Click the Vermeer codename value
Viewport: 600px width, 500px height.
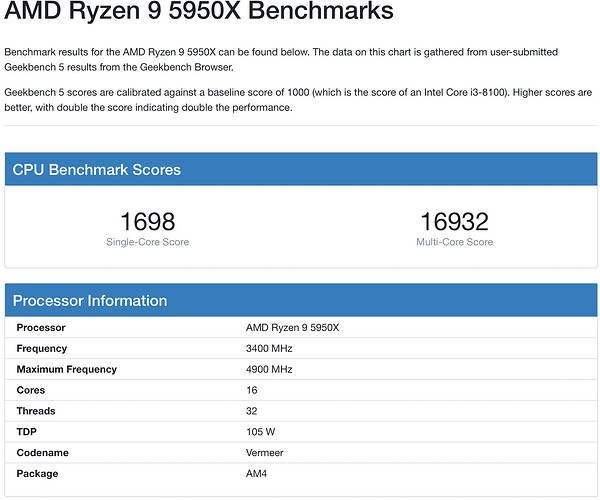tap(264, 453)
